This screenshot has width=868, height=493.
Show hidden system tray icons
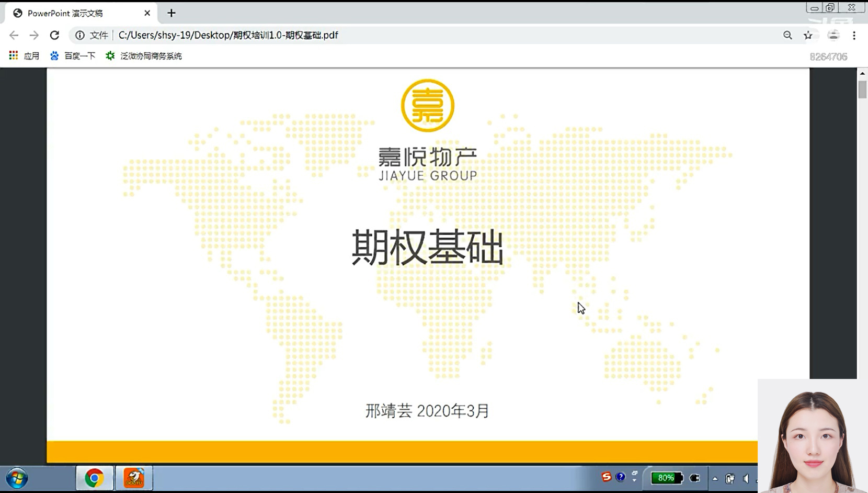715,478
